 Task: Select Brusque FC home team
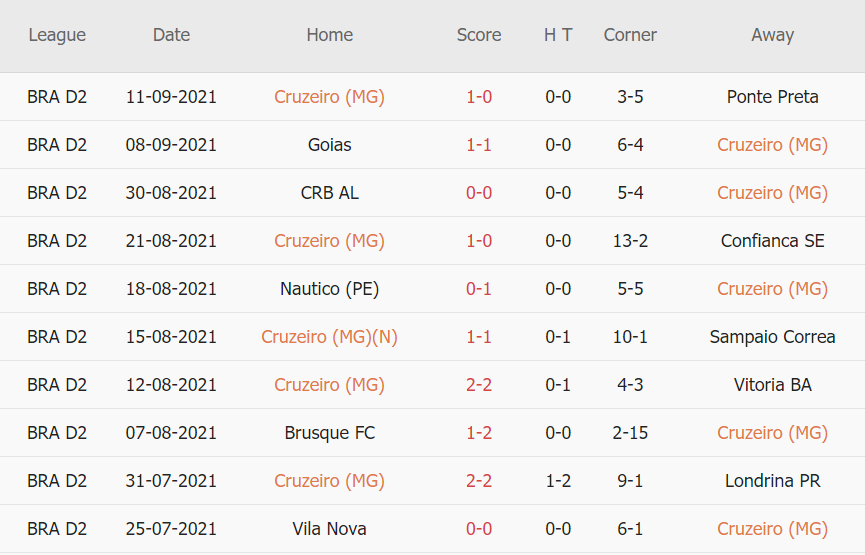[329, 433]
